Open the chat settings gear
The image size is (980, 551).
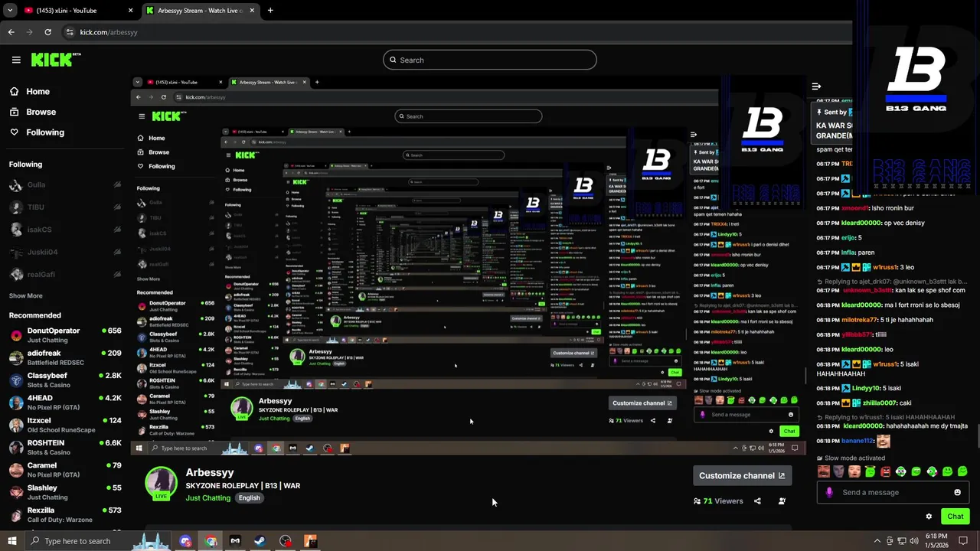929,517
